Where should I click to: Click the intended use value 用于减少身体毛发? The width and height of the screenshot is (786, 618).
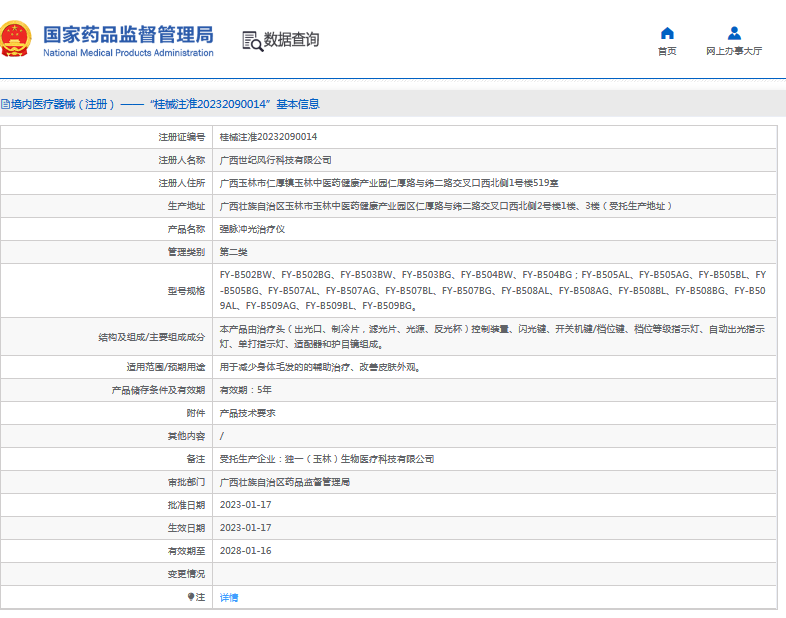click(x=320, y=367)
